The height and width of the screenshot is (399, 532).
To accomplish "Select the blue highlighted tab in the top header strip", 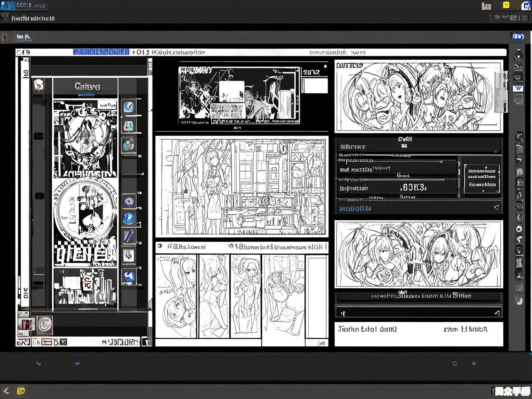I will pyautogui.click(x=101, y=52).
